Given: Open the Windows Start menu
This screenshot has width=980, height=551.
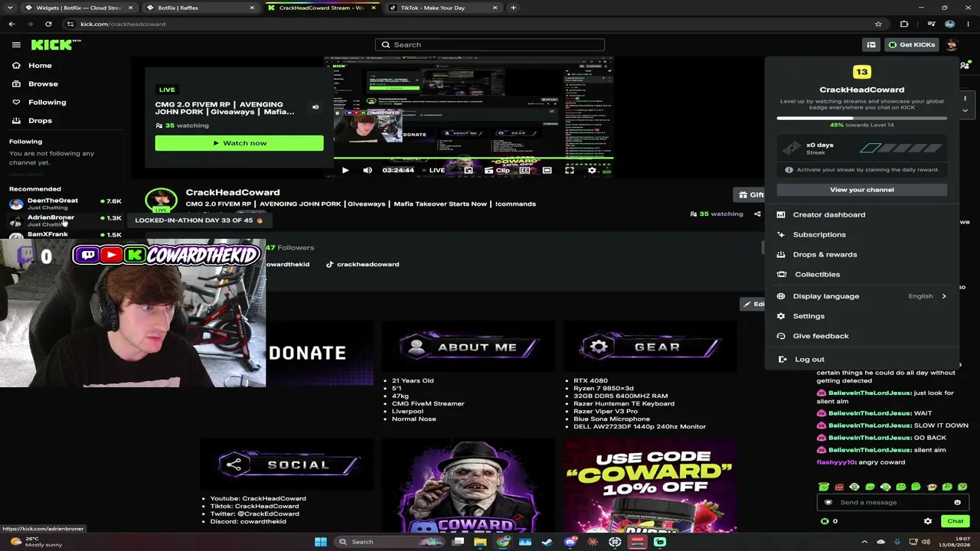Looking at the screenshot, I should click(321, 542).
